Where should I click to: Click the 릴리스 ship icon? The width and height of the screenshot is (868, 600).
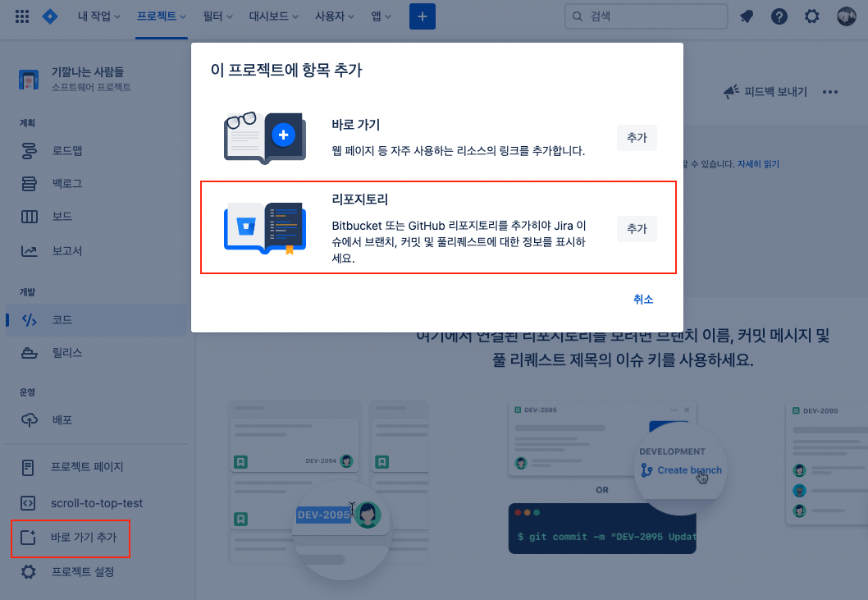pyautogui.click(x=29, y=353)
